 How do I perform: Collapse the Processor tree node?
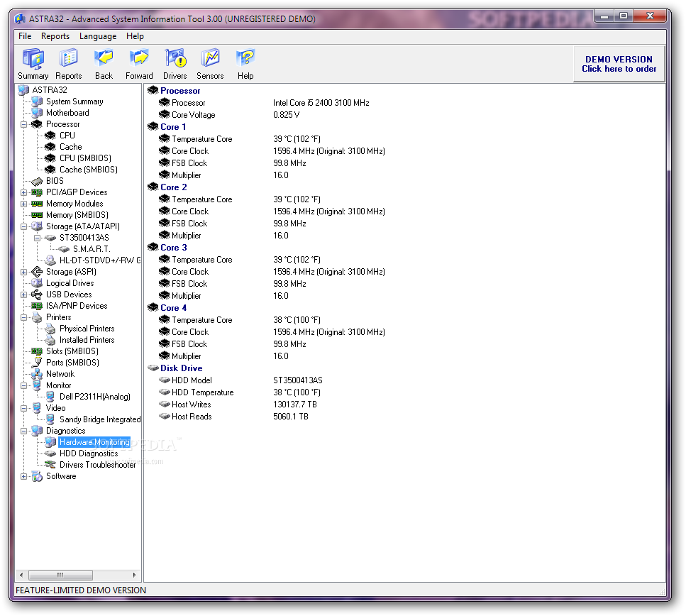point(24,124)
